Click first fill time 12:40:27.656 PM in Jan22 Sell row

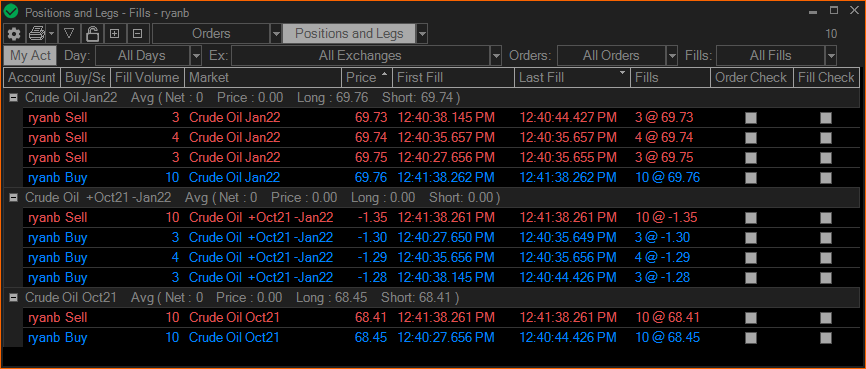[x=446, y=157]
